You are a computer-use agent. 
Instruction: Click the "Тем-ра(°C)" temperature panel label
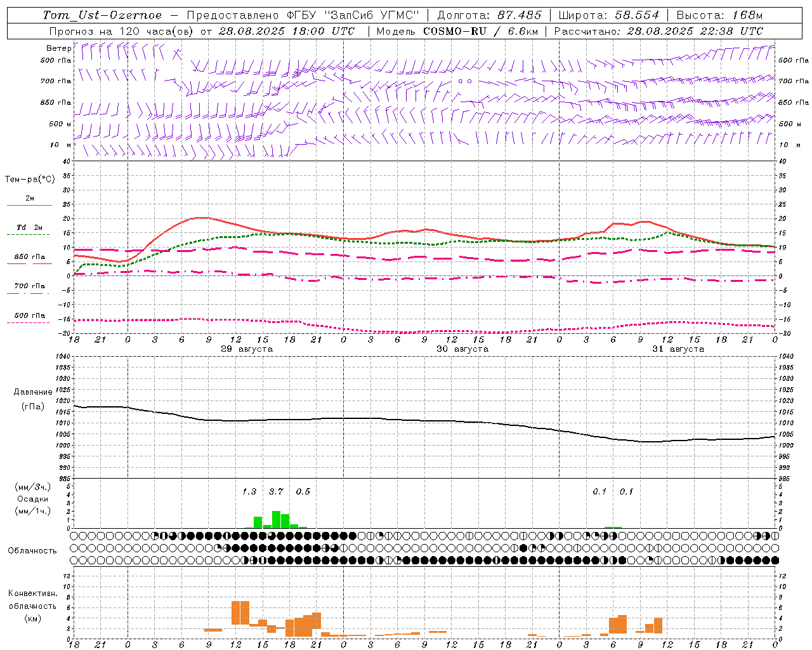pyautogui.click(x=30, y=180)
